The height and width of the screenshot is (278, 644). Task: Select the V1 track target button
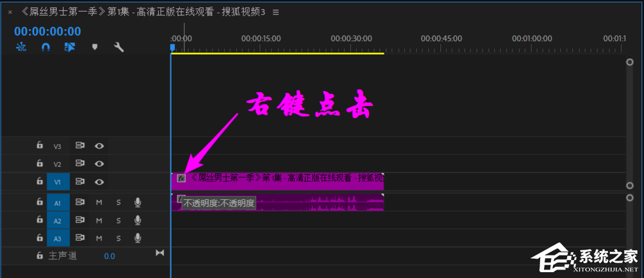[x=57, y=182]
